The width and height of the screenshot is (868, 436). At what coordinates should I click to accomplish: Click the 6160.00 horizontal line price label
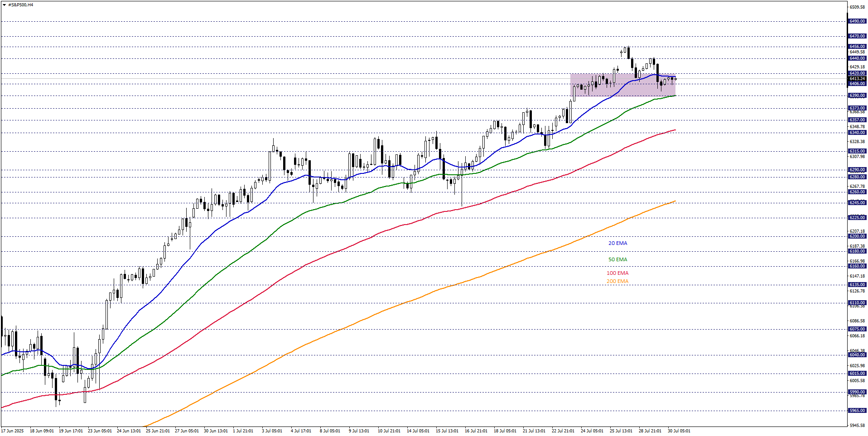pyautogui.click(x=857, y=266)
